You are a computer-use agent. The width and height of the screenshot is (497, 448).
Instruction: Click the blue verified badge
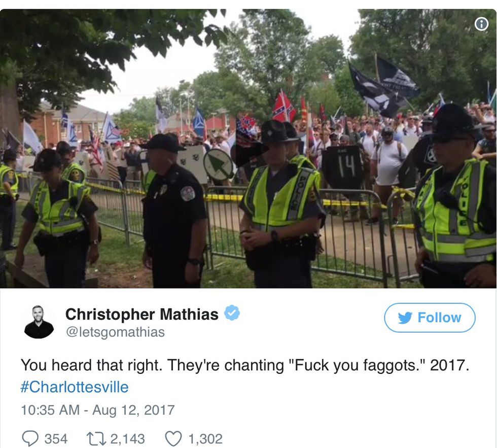(x=232, y=313)
